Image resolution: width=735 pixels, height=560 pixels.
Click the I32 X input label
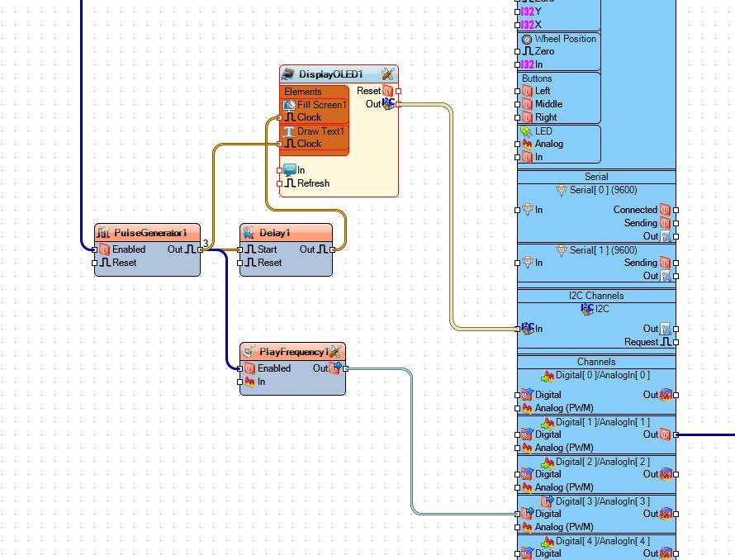[x=531, y=25]
